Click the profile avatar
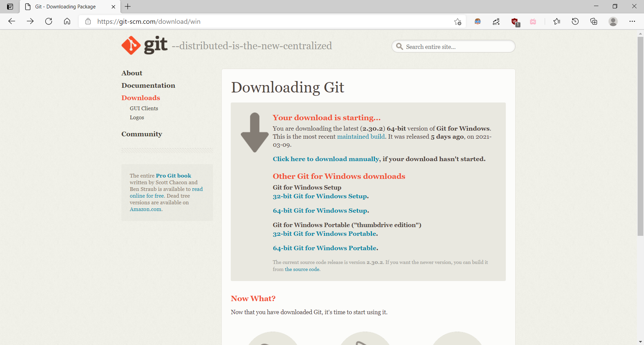The height and width of the screenshot is (345, 644). pyautogui.click(x=613, y=21)
